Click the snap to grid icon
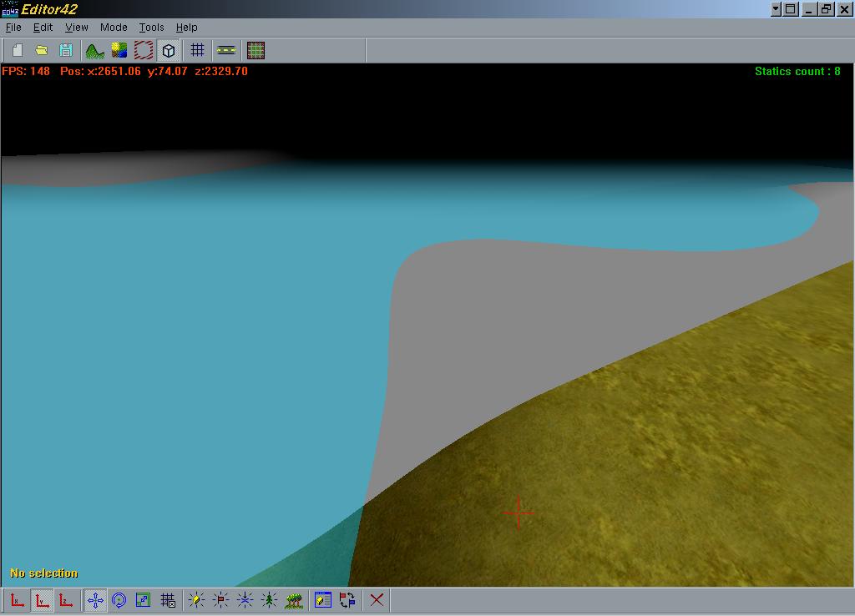The height and width of the screenshot is (616, 855). [168, 601]
